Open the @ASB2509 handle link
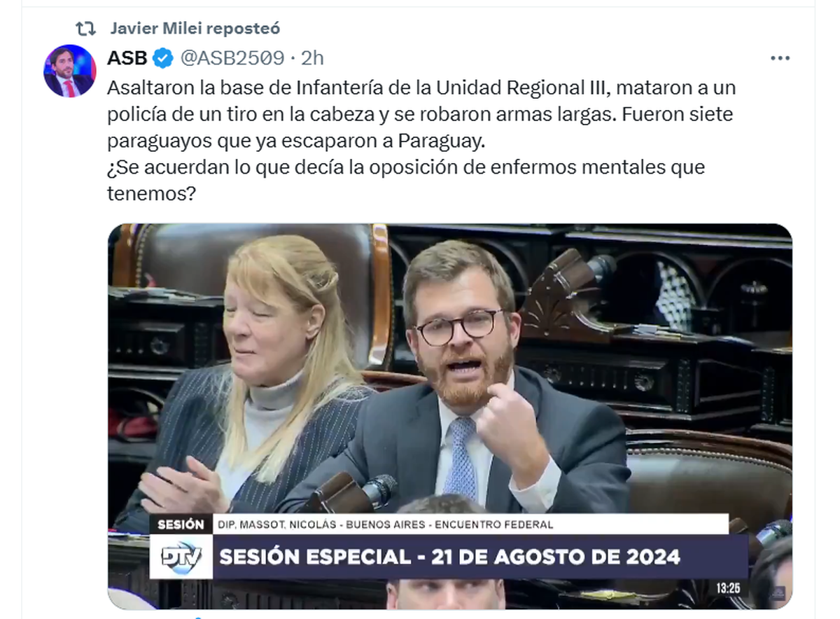840x619 pixels. click(x=232, y=58)
